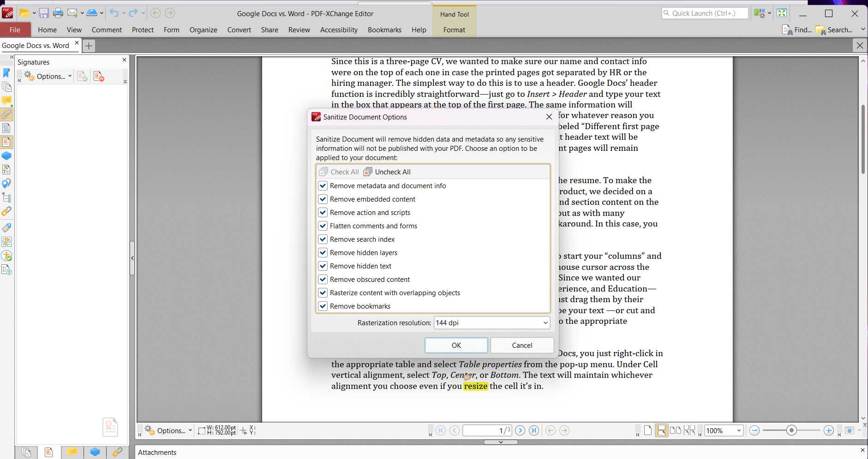This screenshot has height=459, width=868.
Task: Click the Print icon in quick access toolbar
Action: click(58, 13)
